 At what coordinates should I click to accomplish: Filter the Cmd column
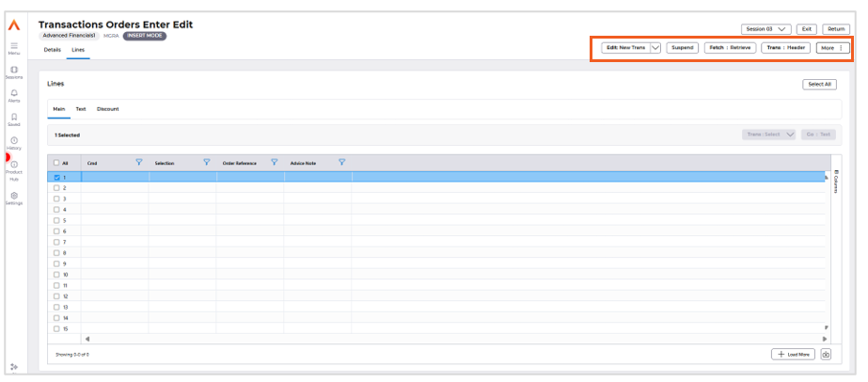[139, 162]
